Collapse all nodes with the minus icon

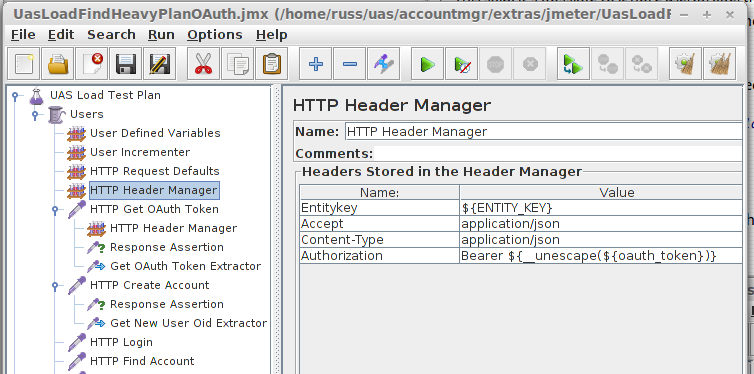pyautogui.click(x=350, y=63)
